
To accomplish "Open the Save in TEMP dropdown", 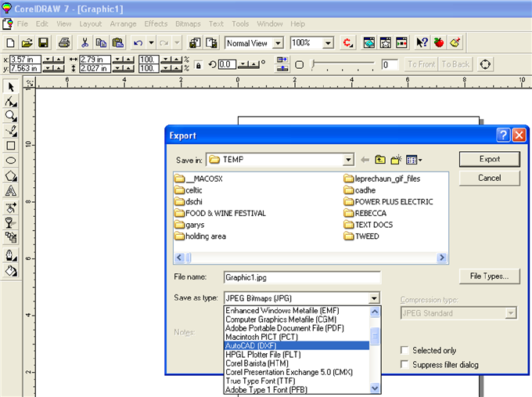I will pyautogui.click(x=348, y=160).
